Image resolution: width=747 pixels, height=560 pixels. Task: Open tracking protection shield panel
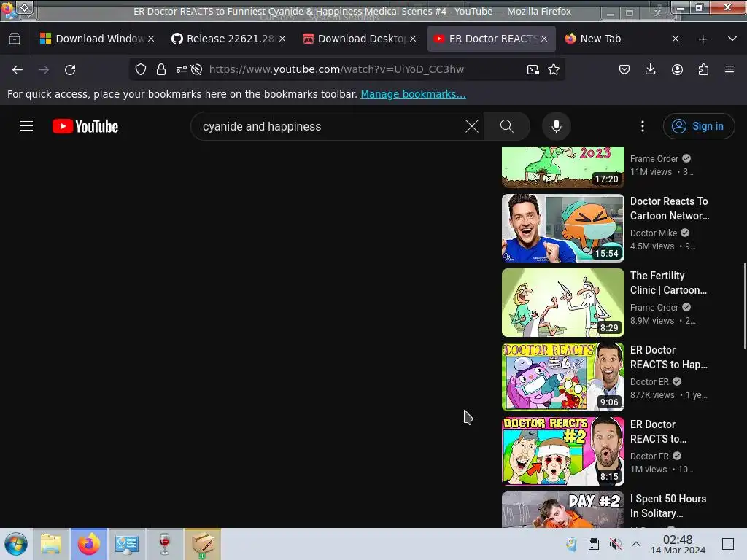click(x=141, y=69)
